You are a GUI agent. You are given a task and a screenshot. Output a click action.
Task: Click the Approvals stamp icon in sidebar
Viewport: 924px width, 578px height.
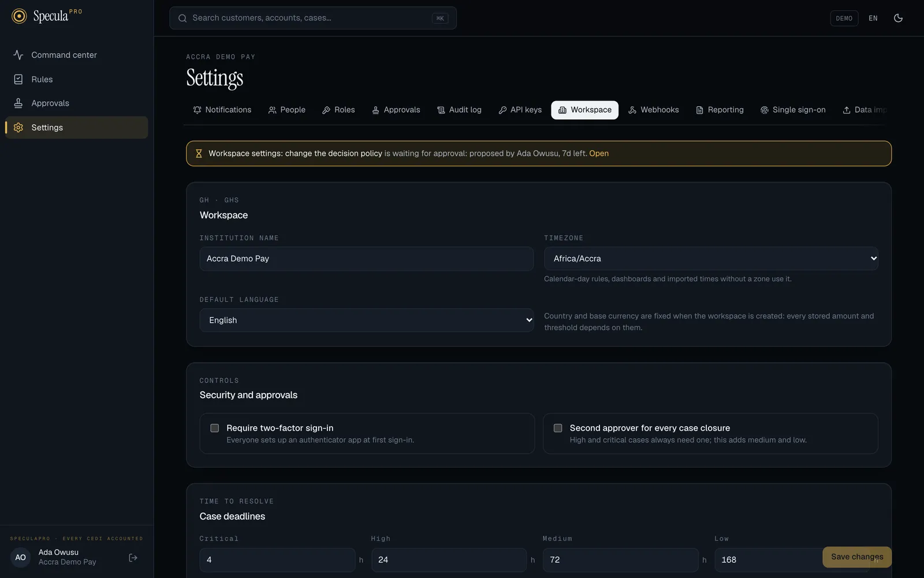[18, 103]
